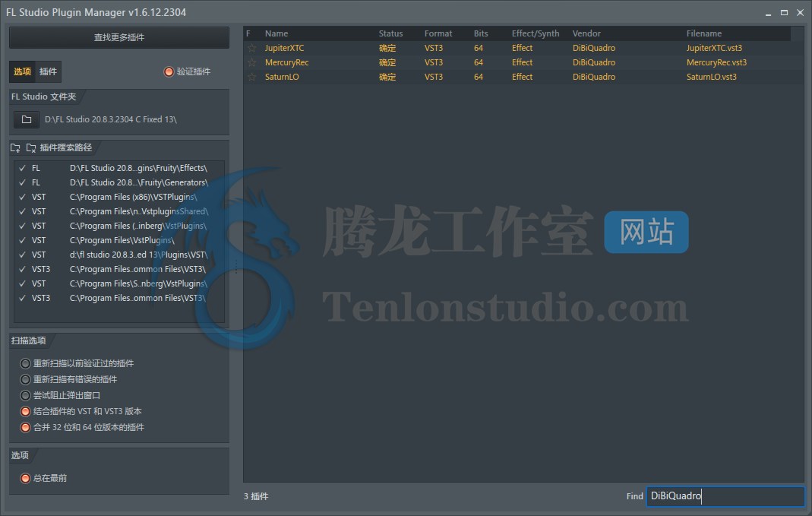812x516 pixels.
Task: Switch to the 选项 tab
Action: tap(22, 72)
